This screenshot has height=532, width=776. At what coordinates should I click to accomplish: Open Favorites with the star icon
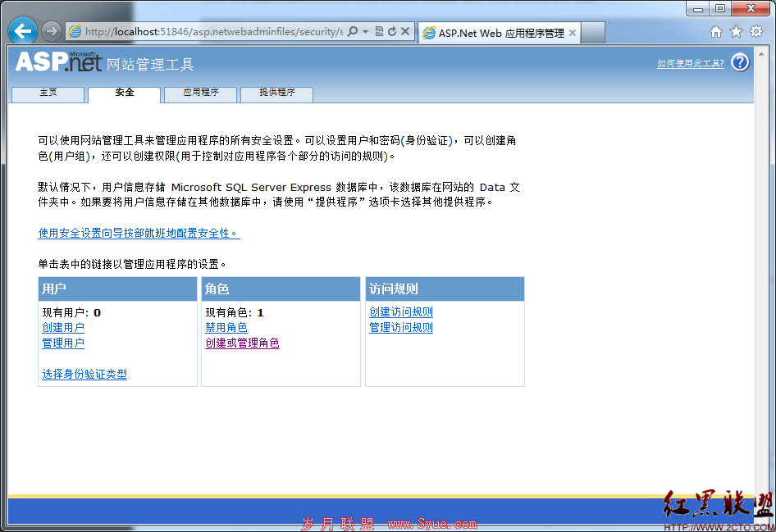737,32
